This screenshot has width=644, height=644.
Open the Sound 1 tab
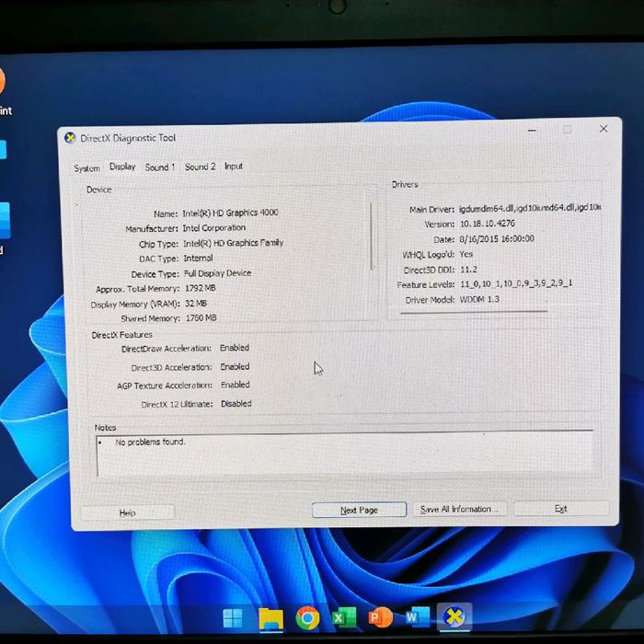pyautogui.click(x=159, y=167)
